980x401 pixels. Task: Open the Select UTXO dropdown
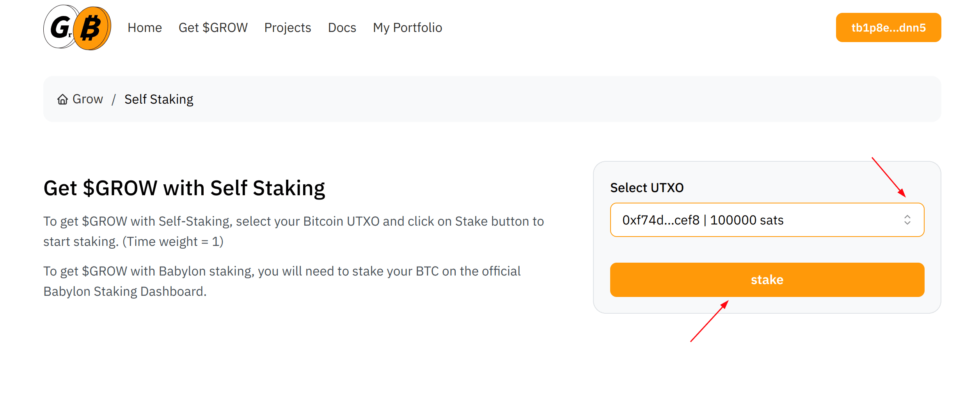tap(767, 220)
